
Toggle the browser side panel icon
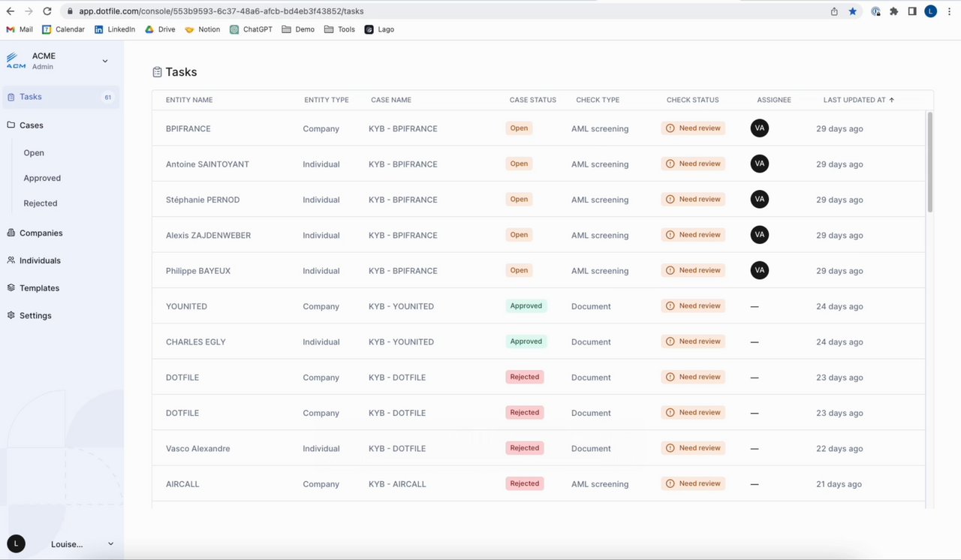[912, 11]
